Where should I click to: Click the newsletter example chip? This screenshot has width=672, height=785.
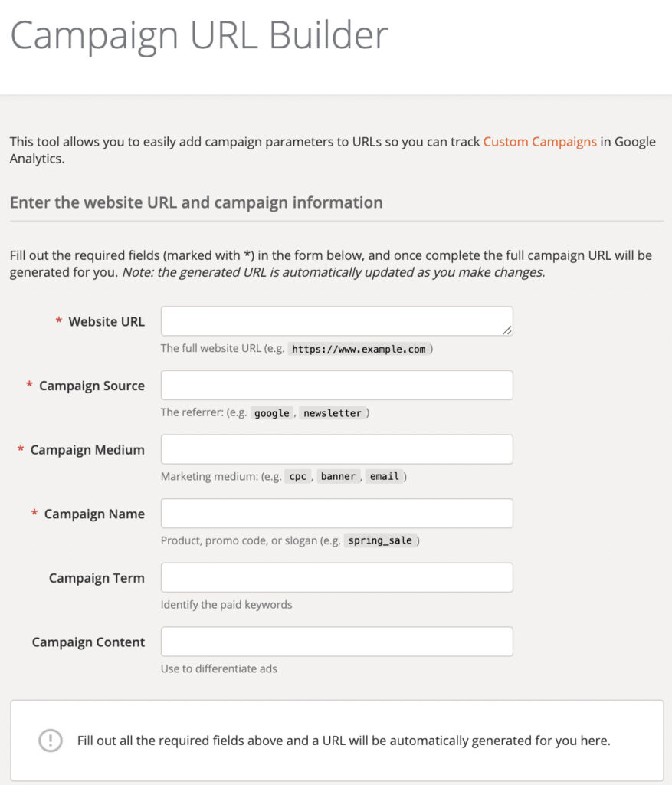(x=333, y=413)
